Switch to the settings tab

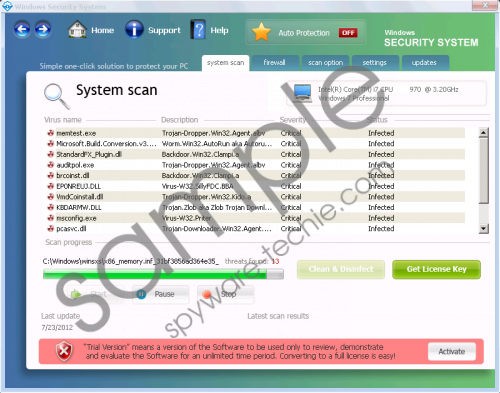pos(375,63)
